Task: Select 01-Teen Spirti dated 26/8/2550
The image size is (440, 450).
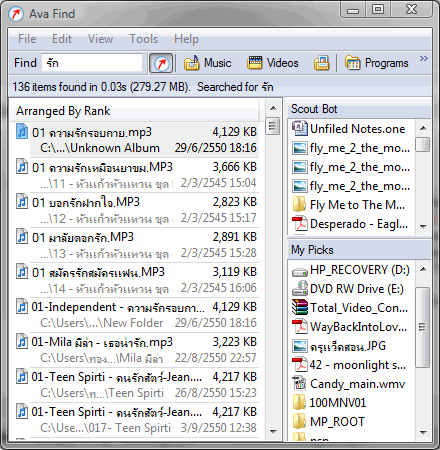Action: [x=137, y=385]
